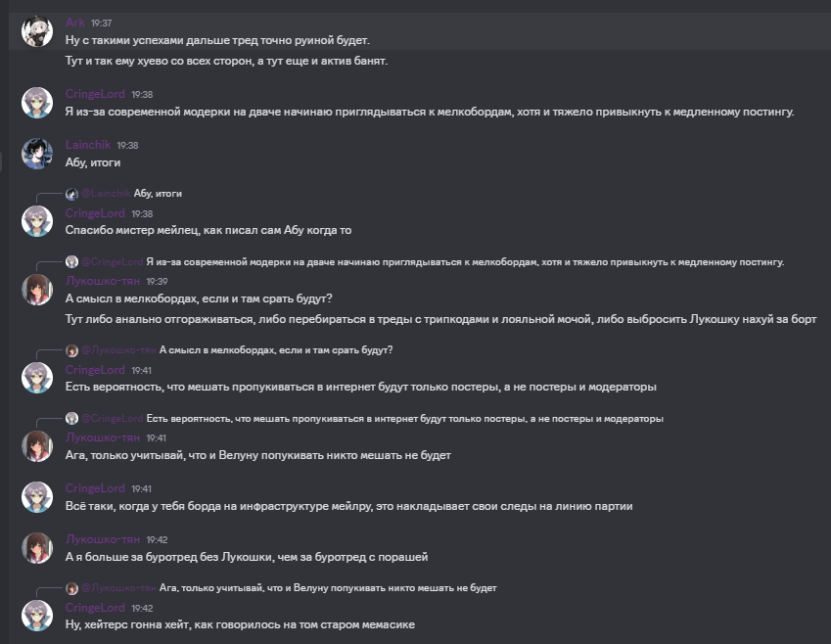This screenshot has width=831, height=644.
Task: Click CringeLord avatar beside 'хейтерс гонна хейт'
Action: pos(36,616)
